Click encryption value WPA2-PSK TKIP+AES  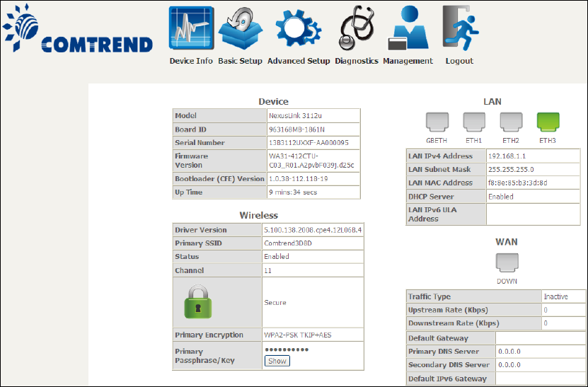tap(298, 335)
